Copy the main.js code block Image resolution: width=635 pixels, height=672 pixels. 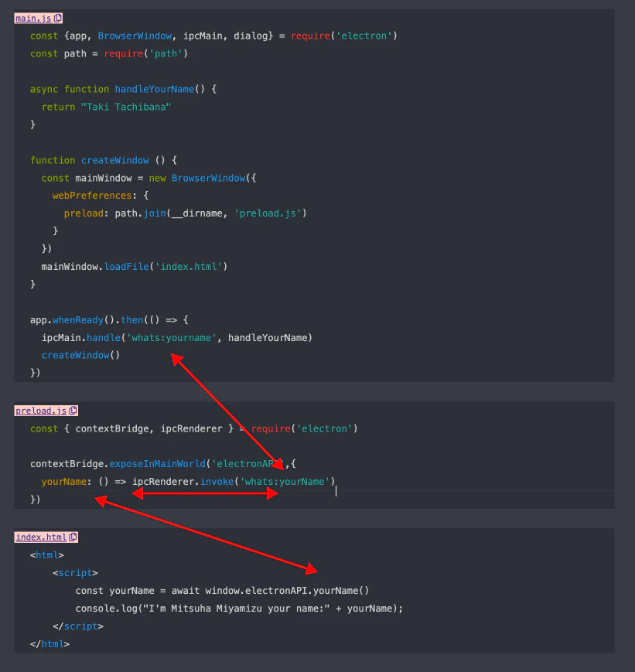point(58,18)
